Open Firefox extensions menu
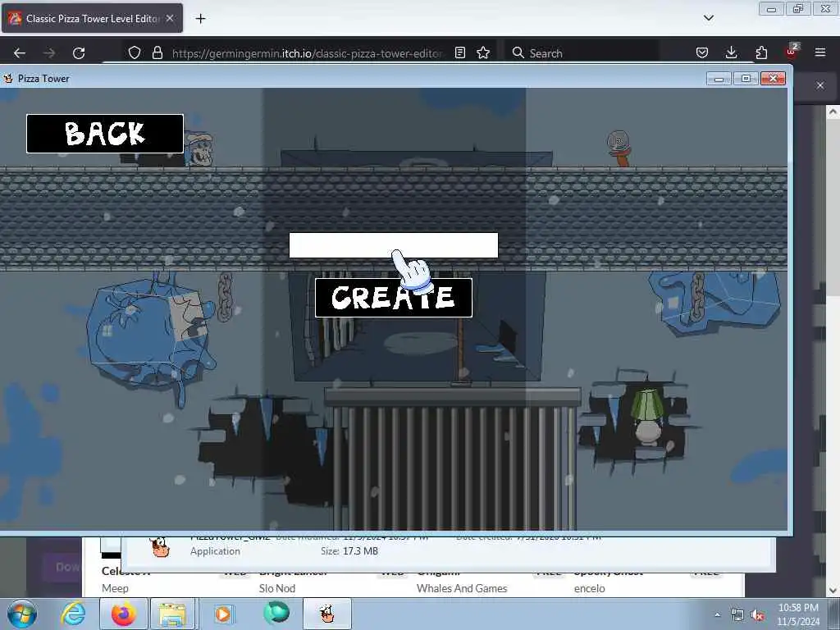The image size is (840, 630). point(761,53)
